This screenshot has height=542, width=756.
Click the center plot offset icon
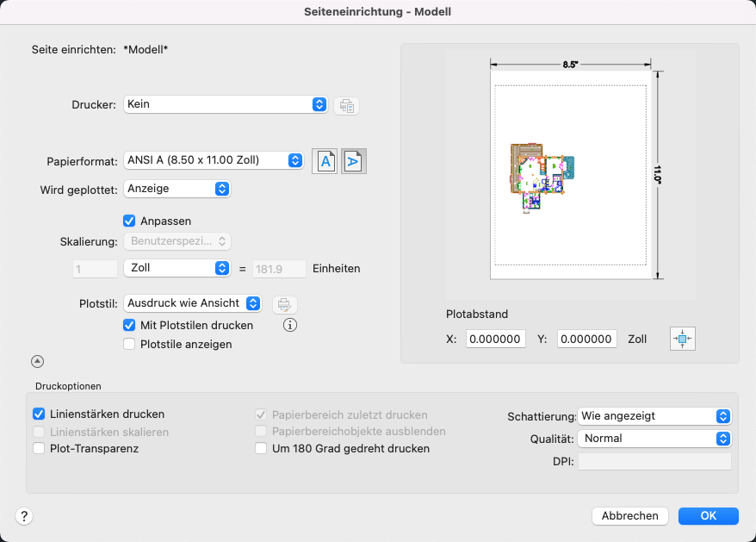coord(682,340)
